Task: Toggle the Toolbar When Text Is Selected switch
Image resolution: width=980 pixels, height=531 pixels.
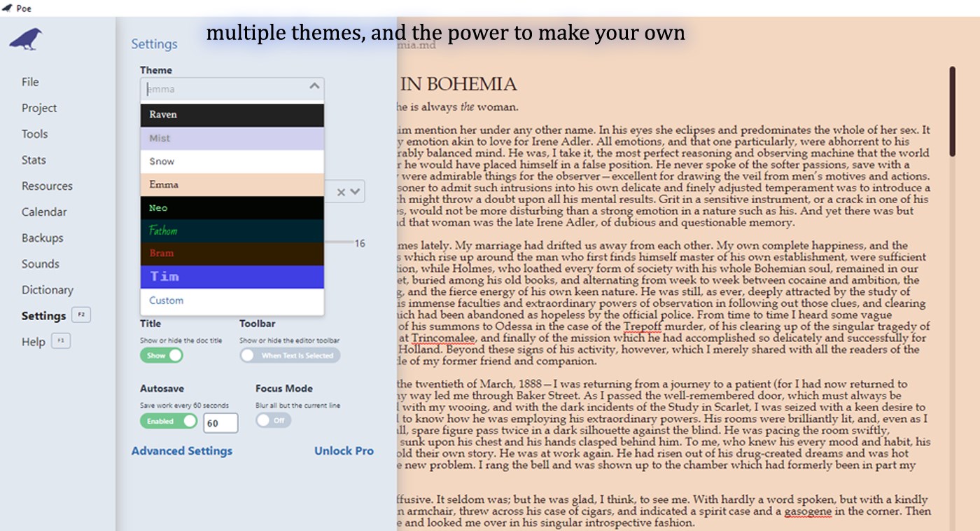Action: coord(290,355)
